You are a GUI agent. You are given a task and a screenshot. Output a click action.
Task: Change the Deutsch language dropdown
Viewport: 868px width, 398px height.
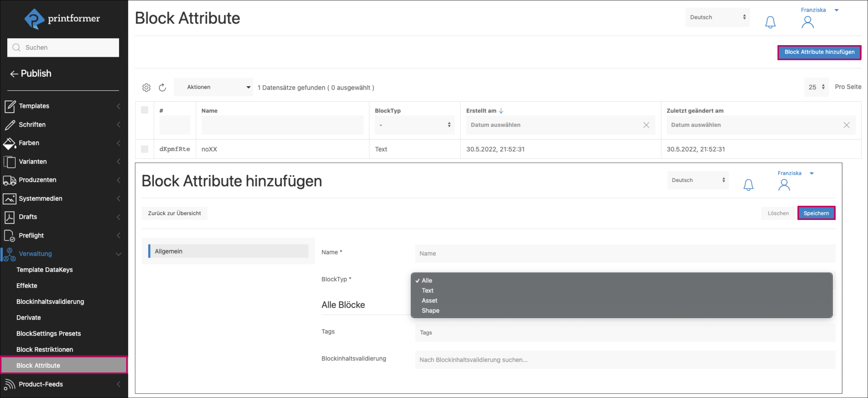[717, 17]
